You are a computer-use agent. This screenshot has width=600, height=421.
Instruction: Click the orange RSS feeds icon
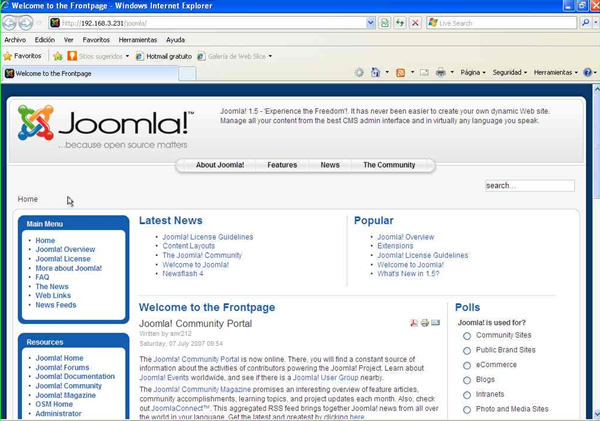point(400,72)
